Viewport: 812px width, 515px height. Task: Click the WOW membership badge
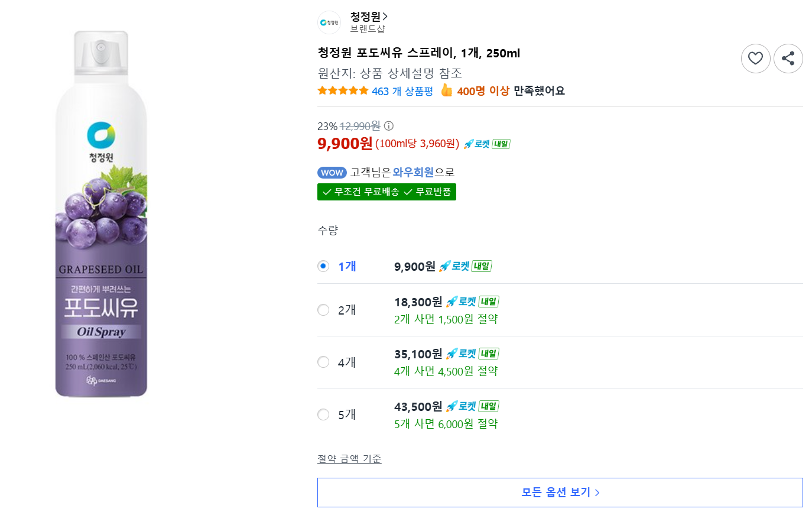click(x=332, y=173)
